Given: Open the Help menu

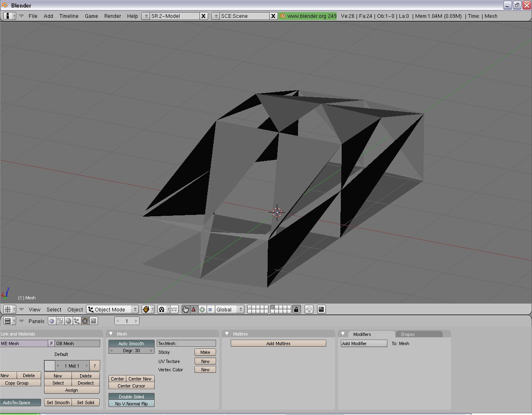Looking at the screenshot, I should coord(133,16).
